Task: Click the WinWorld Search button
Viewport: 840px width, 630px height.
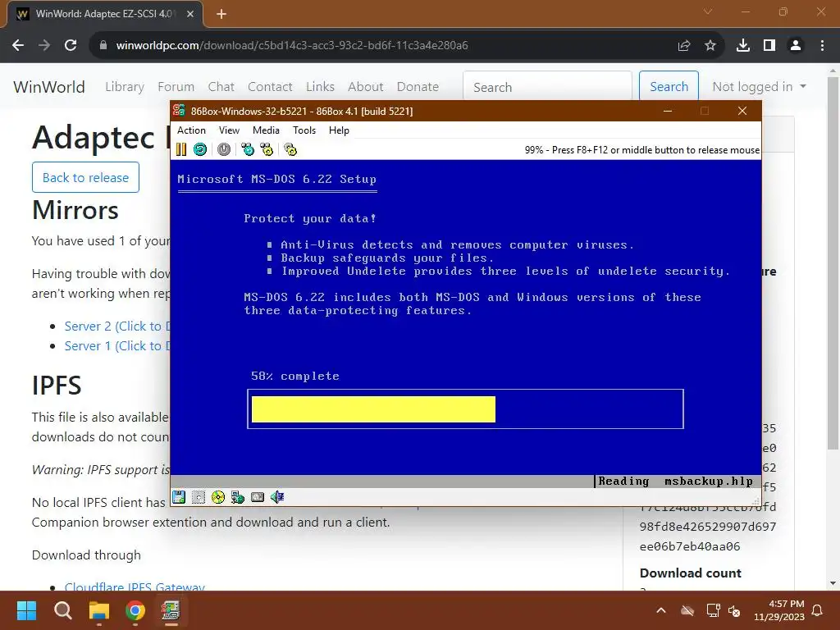Action: point(669,86)
